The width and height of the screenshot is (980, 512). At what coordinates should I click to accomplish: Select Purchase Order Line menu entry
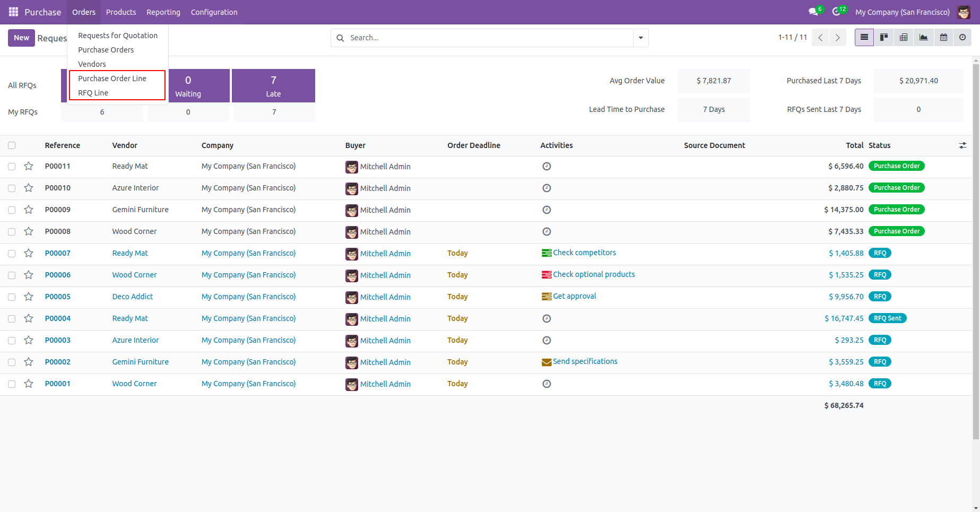(x=112, y=79)
